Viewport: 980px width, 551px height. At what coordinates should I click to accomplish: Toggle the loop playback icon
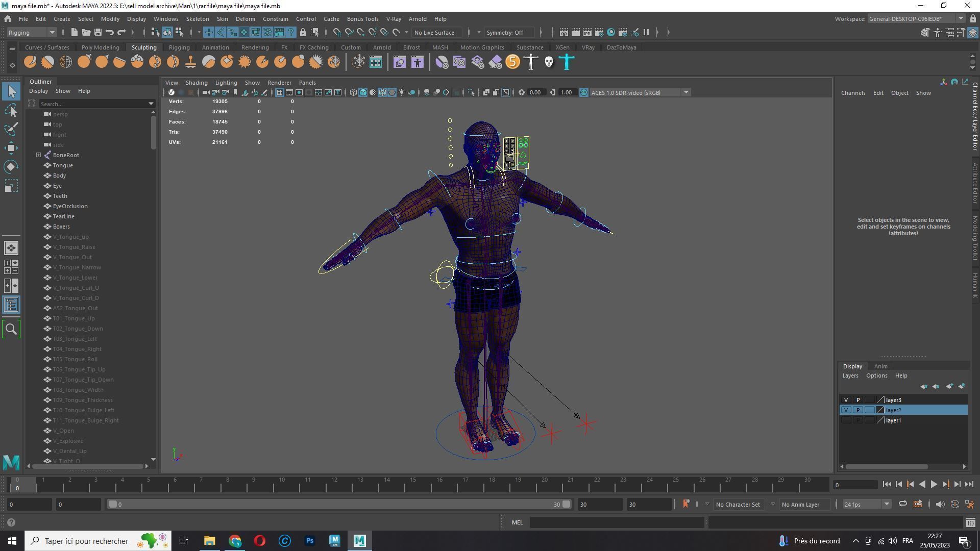pyautogui.click(x=902, y=504)
